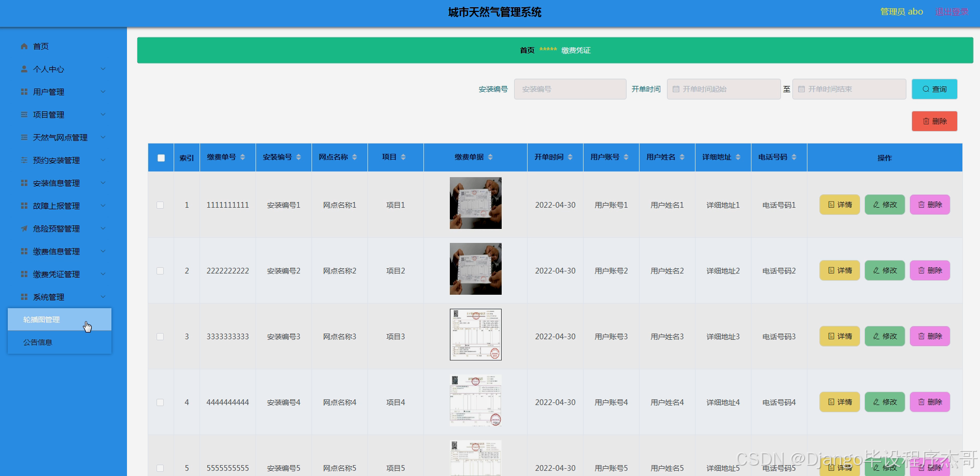Sort by 项目 column arrows
Image resolution: width=980 pixels, height=476 pixels.
(403, 157)
